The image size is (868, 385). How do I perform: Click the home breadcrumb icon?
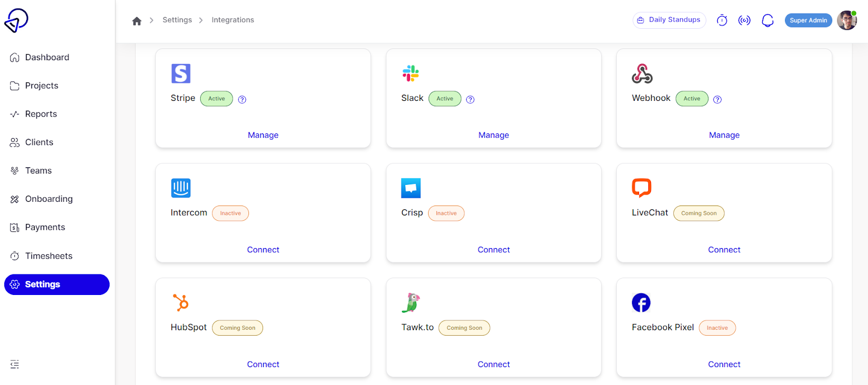pyautogui.click(x=137, y=21)
